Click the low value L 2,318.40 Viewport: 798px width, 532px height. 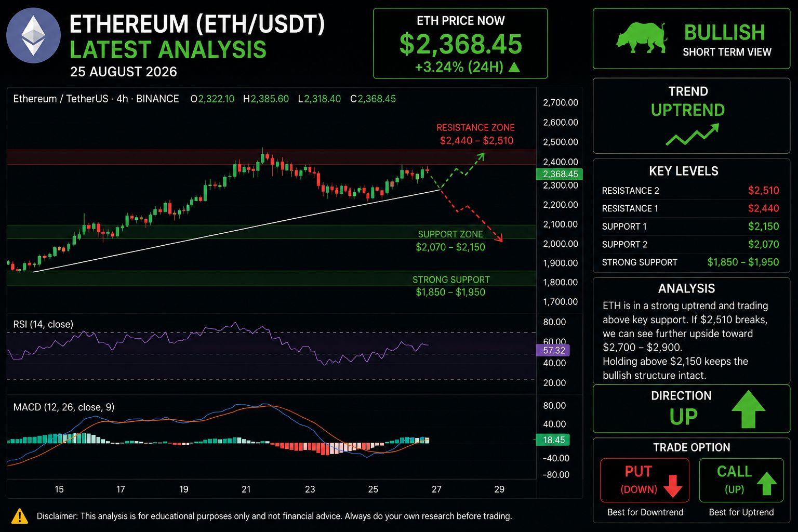pos(320,99)
